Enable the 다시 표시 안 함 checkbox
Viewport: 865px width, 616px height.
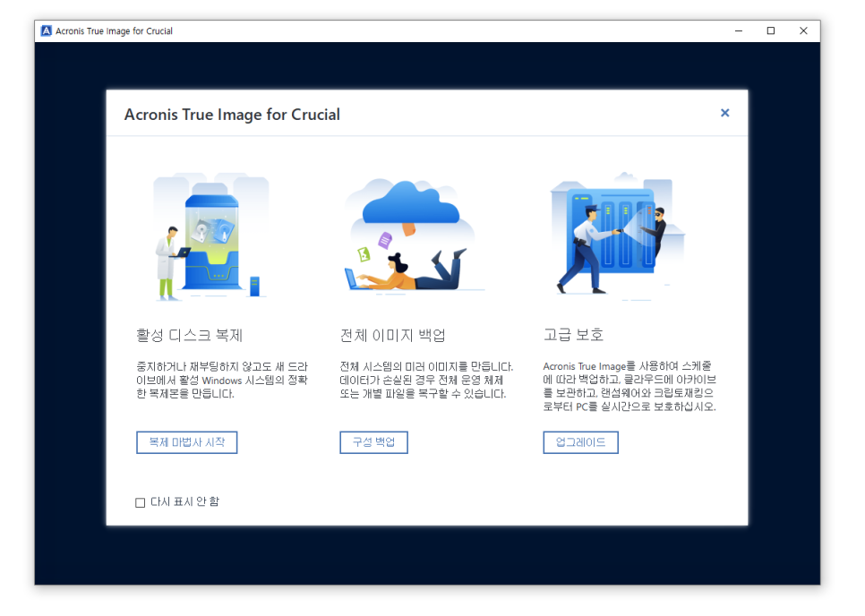140,502
